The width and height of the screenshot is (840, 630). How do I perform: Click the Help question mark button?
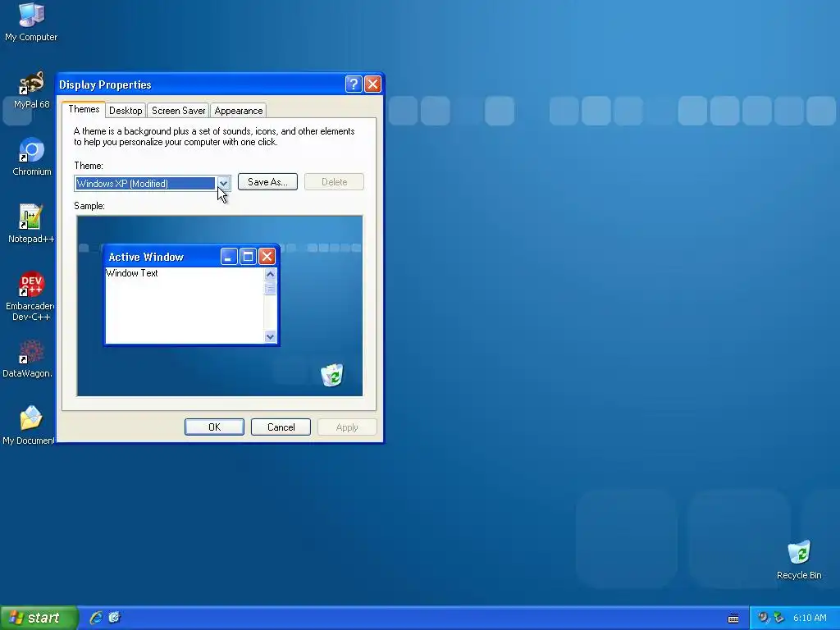pos(354,84)
